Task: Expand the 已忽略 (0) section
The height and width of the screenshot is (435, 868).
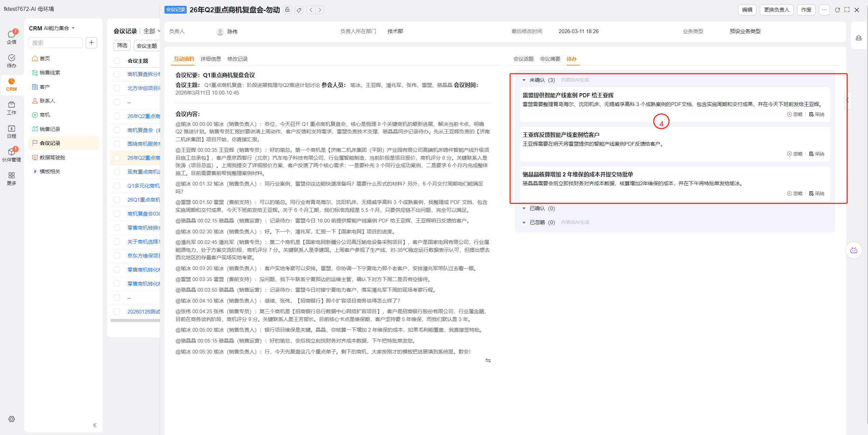Action: coord(524,222)
